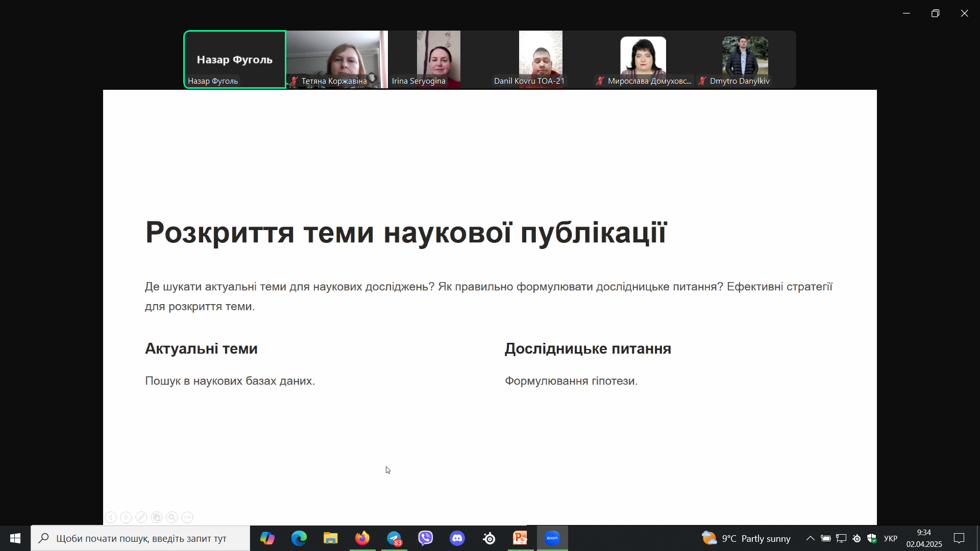Open Telegram from the taskbar
Image resolution: width=980 pixels, height=551 pixels.
(x=394, y=538)
